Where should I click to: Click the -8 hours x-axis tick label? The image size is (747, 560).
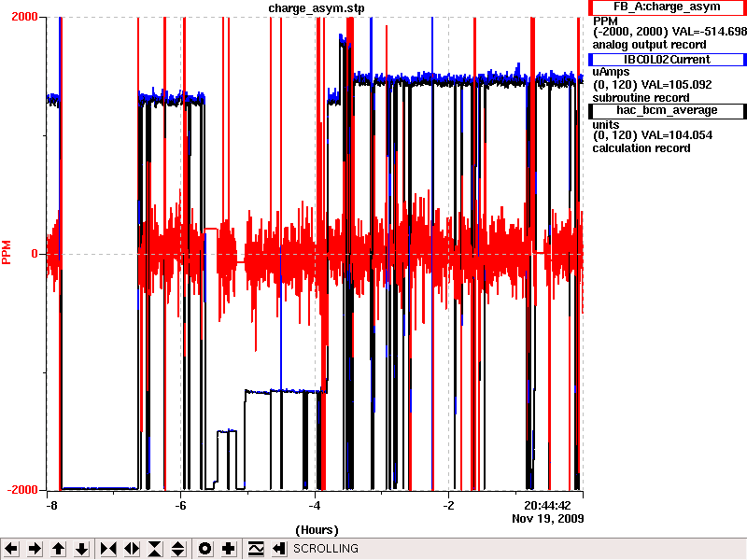point(51,505)
